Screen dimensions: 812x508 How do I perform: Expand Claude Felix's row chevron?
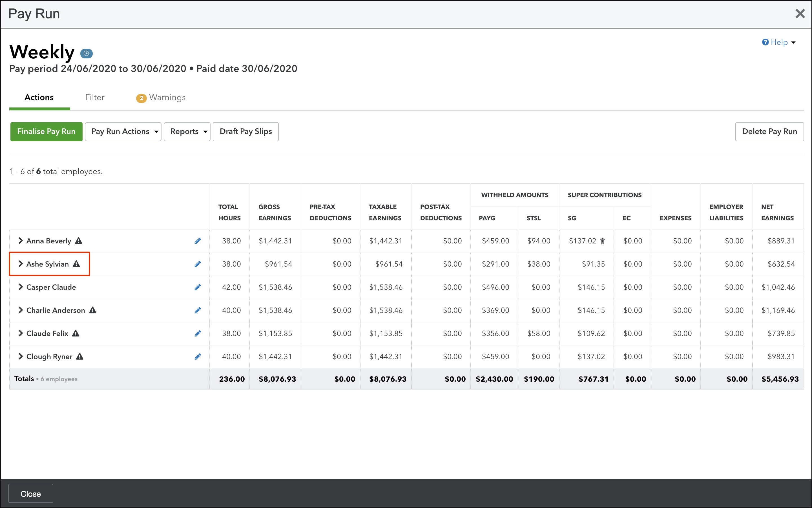tap(21, 333)
